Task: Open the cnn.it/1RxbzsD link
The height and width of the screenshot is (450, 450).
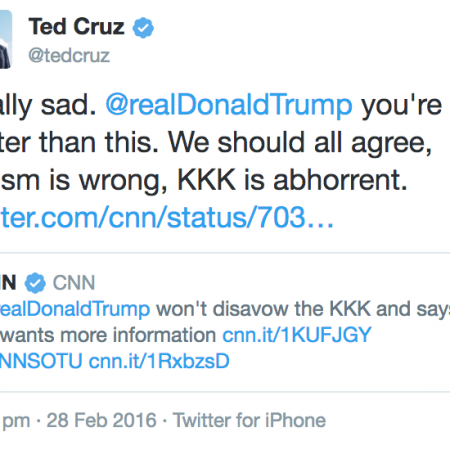Action: click(159, 361)
